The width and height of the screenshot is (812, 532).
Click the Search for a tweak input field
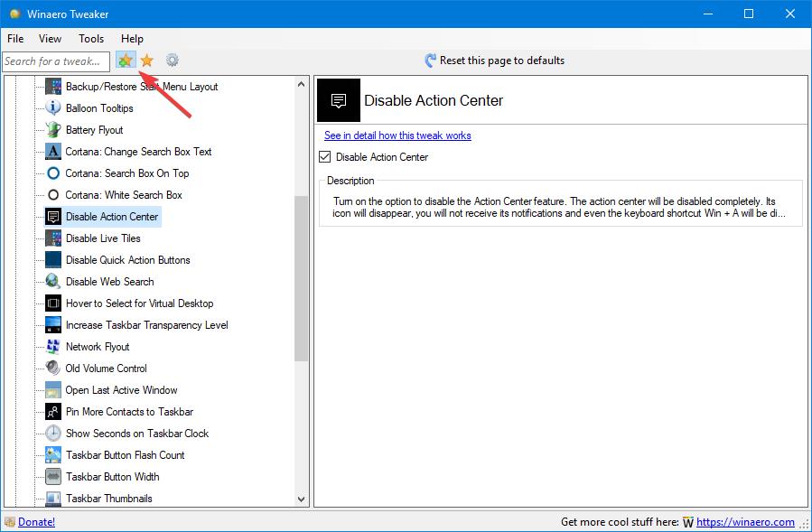click(56, 61)
